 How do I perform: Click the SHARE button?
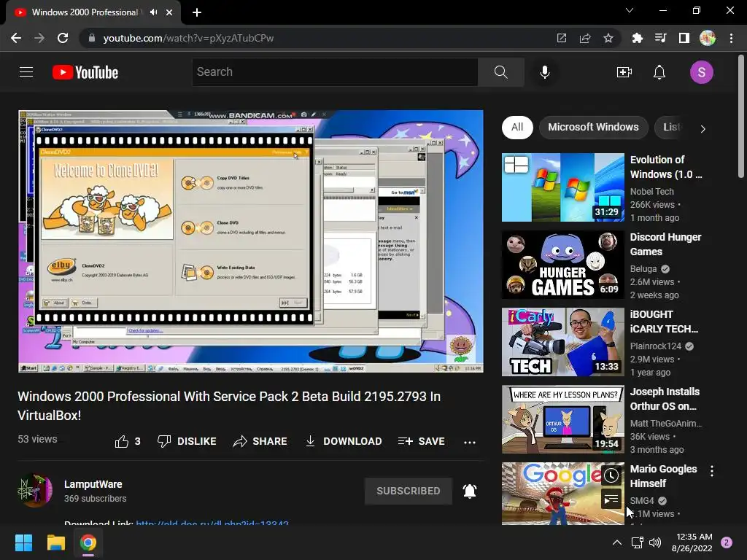click(x=260, y=441)
